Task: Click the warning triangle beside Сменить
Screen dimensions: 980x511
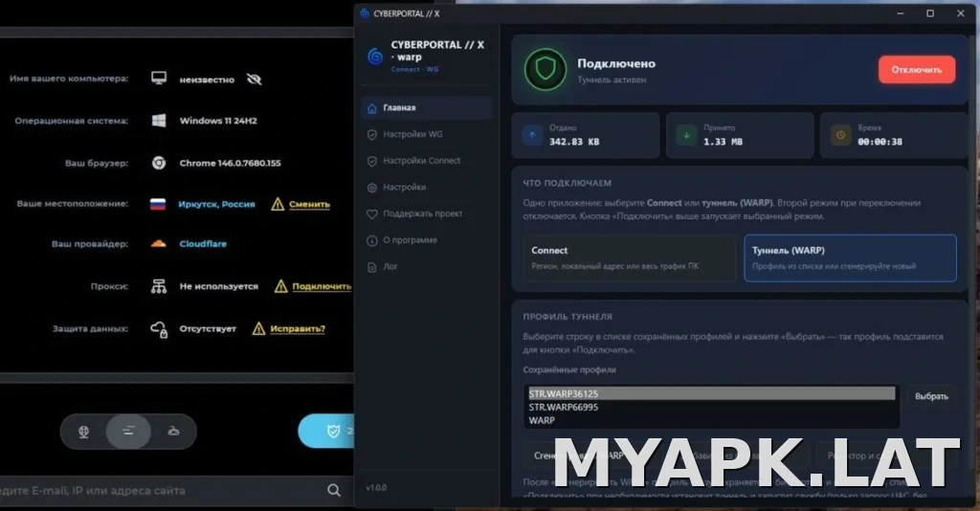Action: pyautogui.click(x=278, y=204)
